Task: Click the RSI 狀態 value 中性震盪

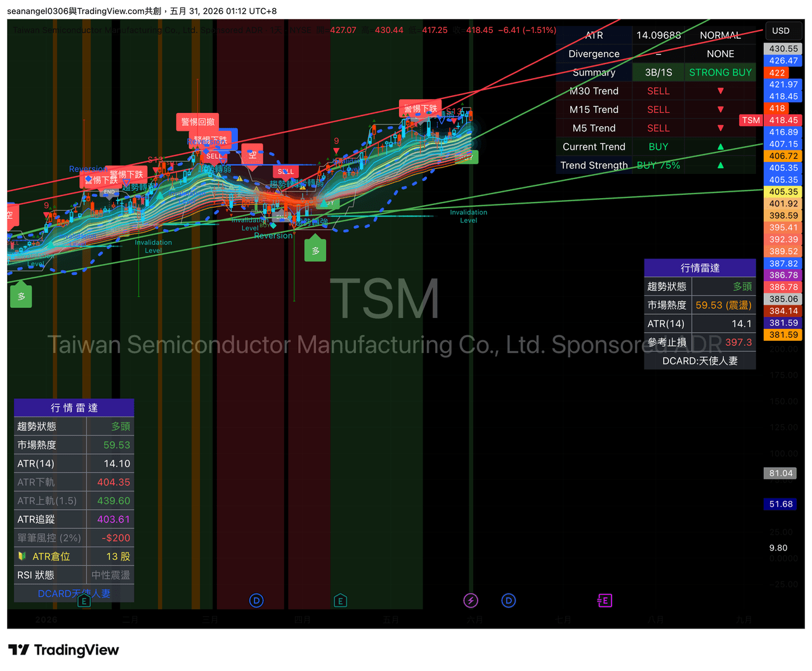Action: coord(110,575)
